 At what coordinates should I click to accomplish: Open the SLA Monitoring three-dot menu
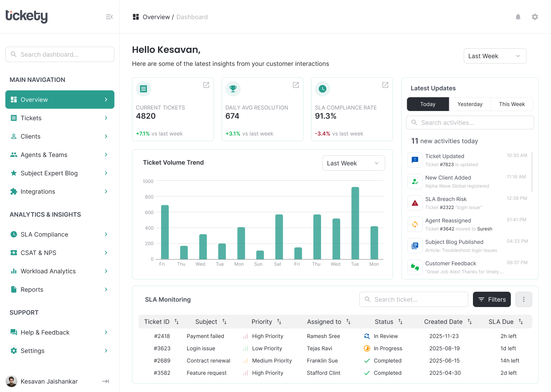[523, 299]
